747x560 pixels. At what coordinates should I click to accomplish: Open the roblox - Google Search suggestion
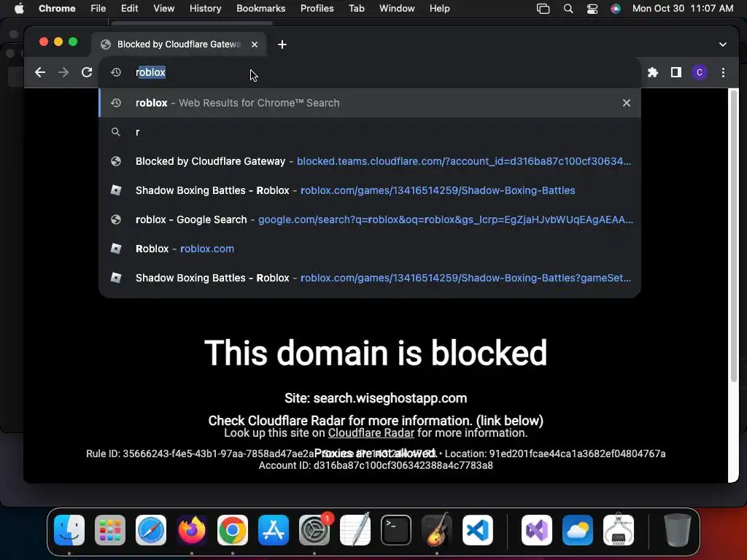(370, 219)
